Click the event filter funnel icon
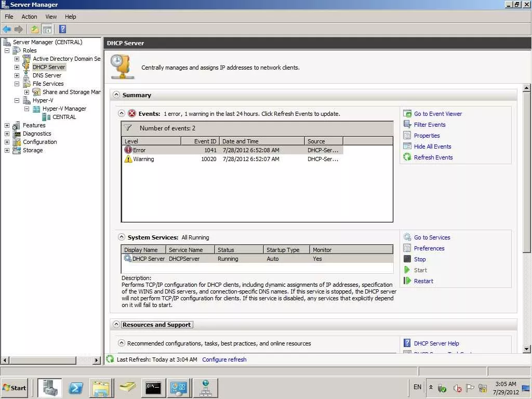This screenshot has height=399, width=532. 128,128
